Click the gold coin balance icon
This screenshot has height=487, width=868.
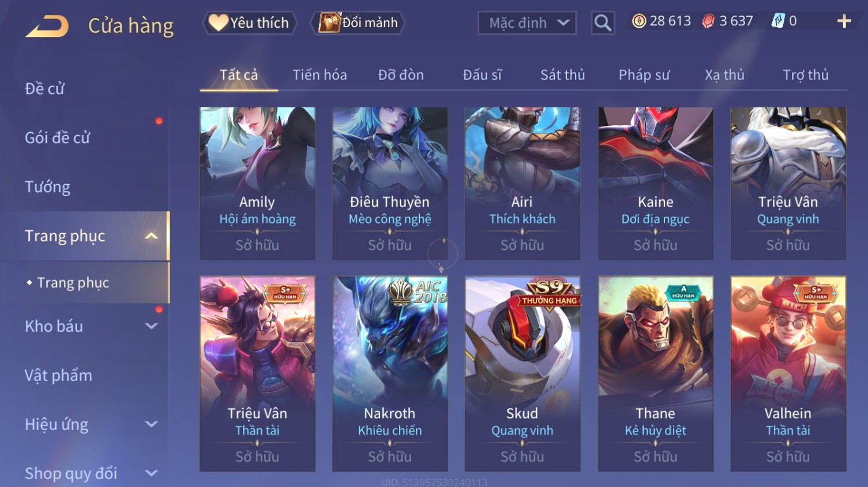coord(638,21)
